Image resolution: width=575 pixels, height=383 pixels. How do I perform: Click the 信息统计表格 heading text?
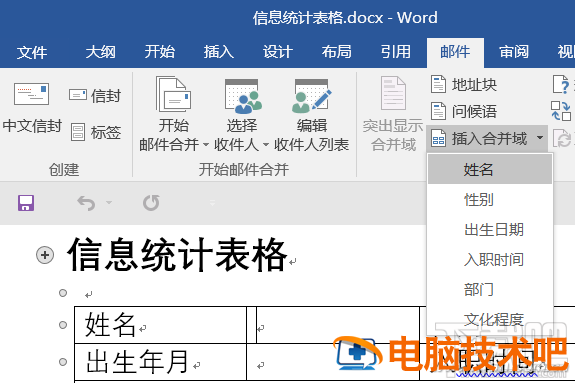tap(177, 254)
